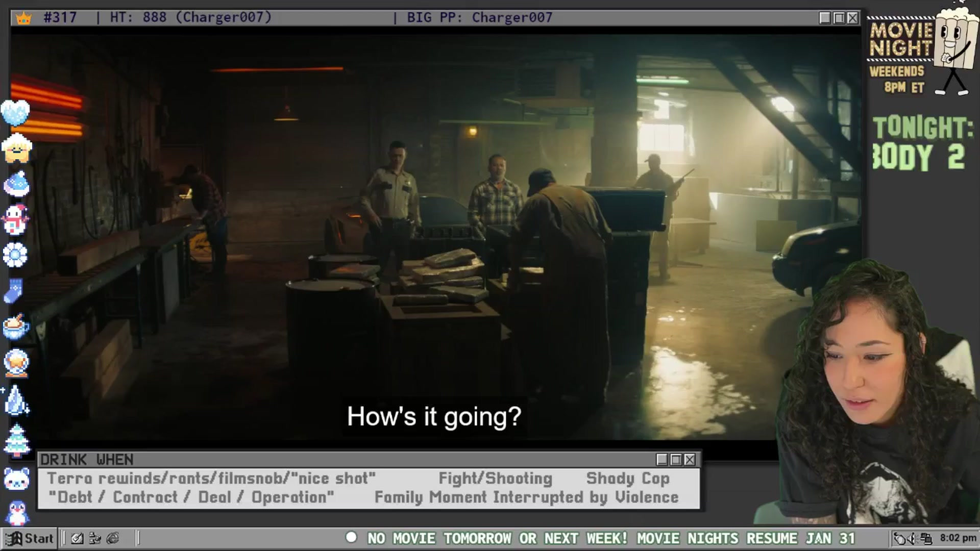Open the smiling yellow star icon
The image size is (980, 551).
17,148
